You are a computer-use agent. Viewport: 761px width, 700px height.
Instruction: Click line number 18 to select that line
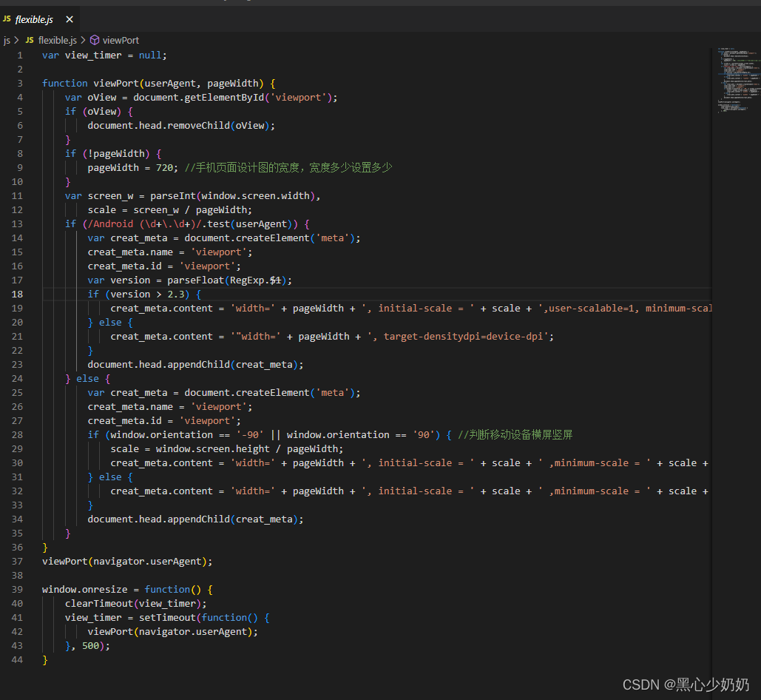click(x=17, y=294)
